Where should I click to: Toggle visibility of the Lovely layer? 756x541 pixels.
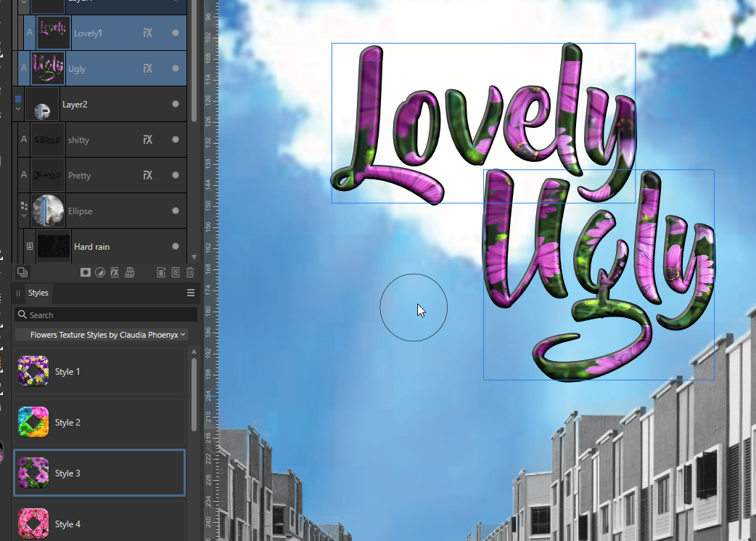[176, 33]
